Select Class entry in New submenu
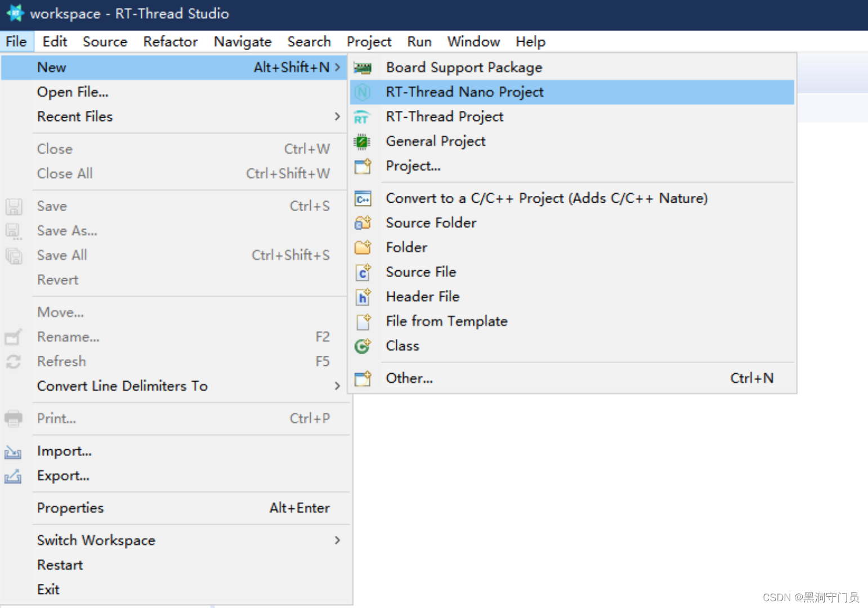This screenshot has height=608, width=868. 572,346
